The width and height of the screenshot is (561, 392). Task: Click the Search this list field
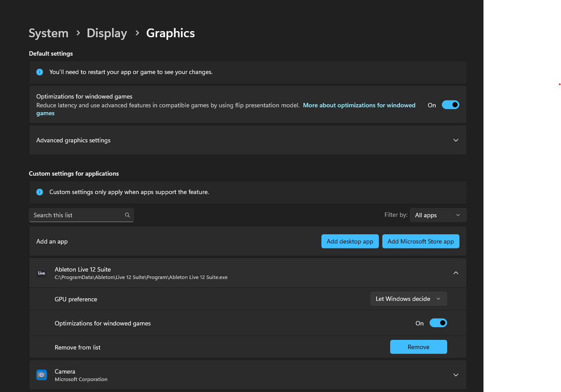(77, 215)
